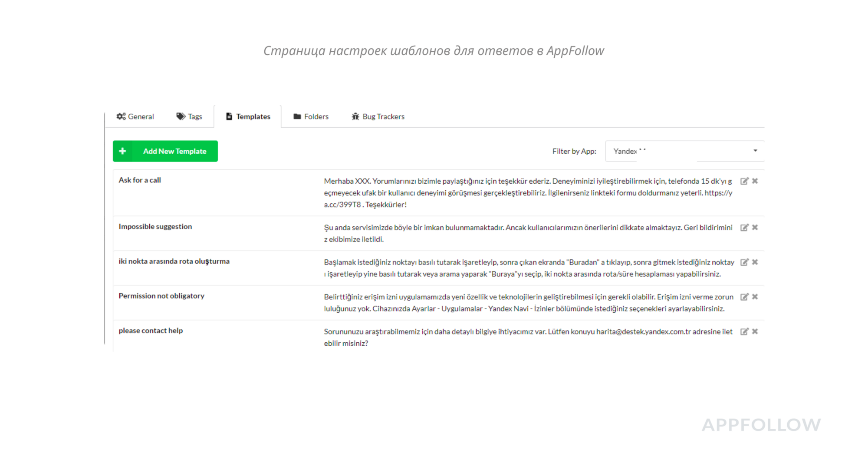Delete the "Ask for a call" template
868x460 pixels.
(x=755, y=181)
